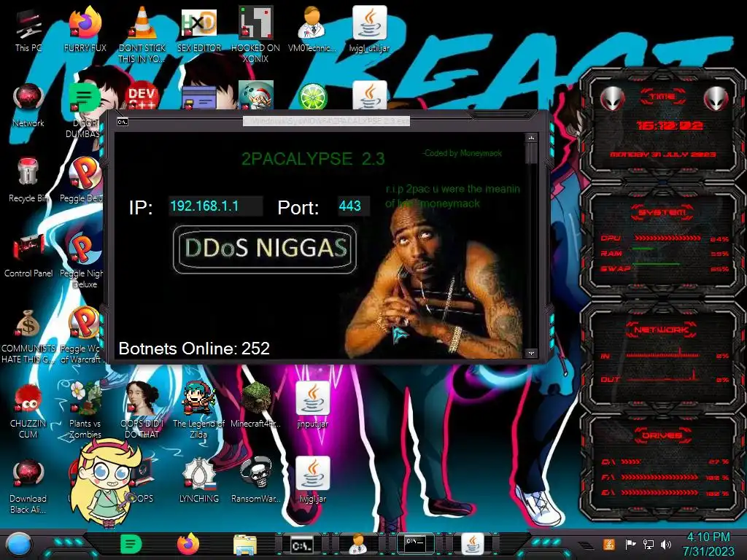Select the jinput.jar file icon
The image size is (747, 560).
pos(312,405)
